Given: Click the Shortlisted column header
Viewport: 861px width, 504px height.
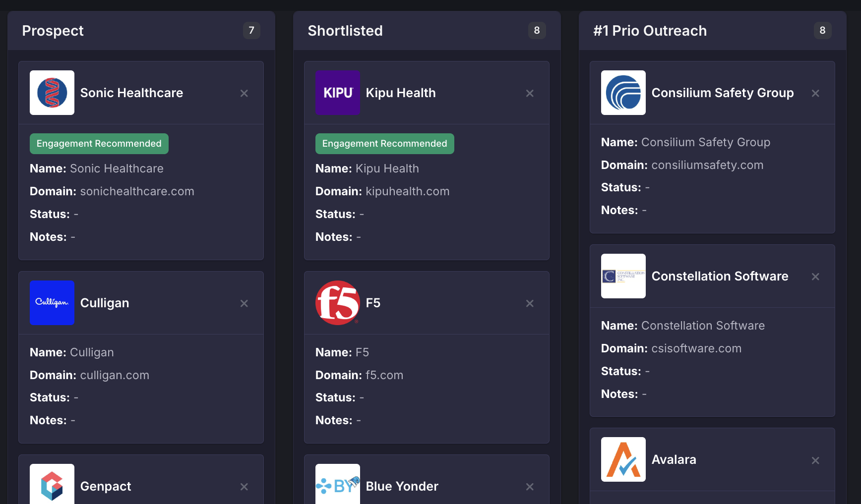Looking at the screenshot, I should (345, 30).
